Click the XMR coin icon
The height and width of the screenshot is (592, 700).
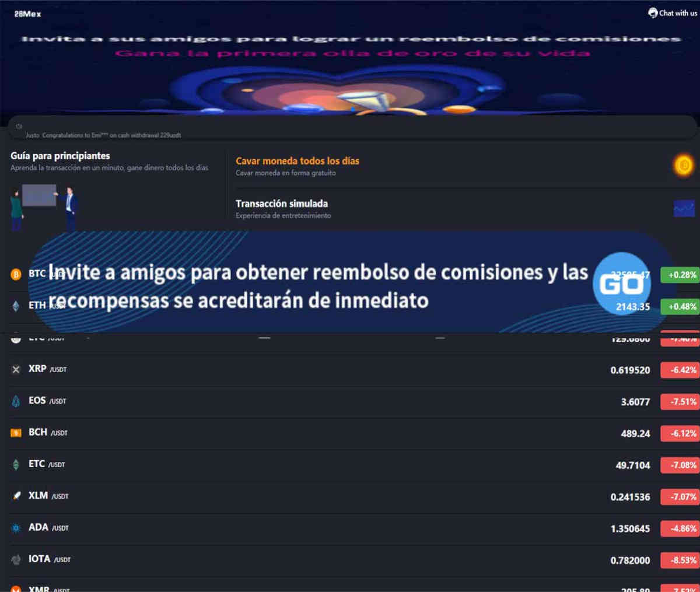16,588
